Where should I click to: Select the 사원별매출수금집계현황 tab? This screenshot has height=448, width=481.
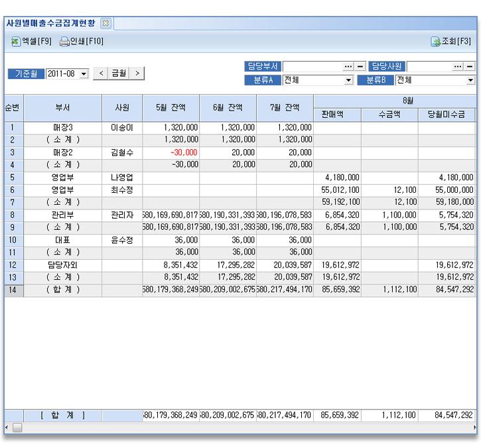click(51, 24)
